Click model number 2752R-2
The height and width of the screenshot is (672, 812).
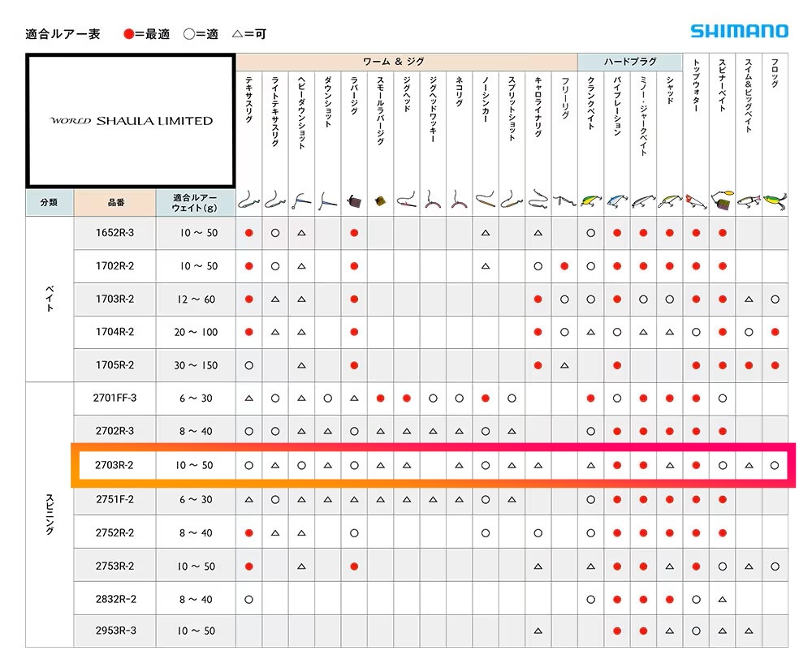pyautogui.click(x=114, y=532)
